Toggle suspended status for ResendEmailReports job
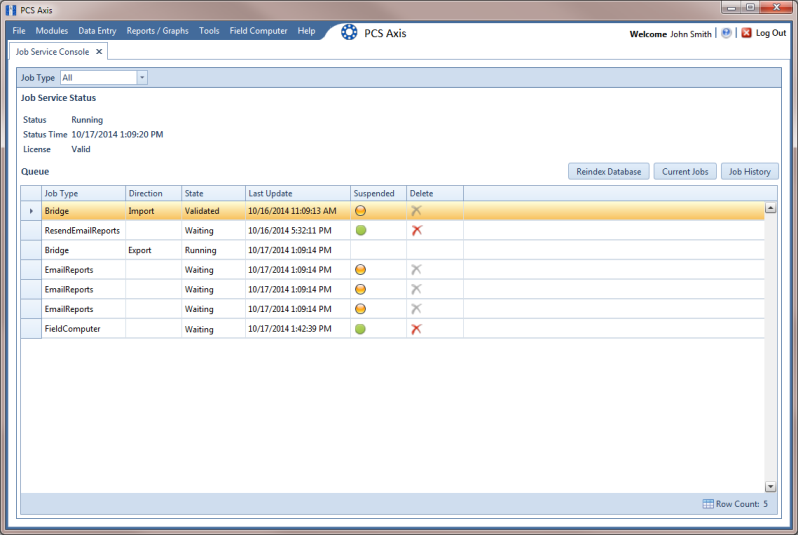The height and width of the screenshot is (535, 798). coord(361,230)
